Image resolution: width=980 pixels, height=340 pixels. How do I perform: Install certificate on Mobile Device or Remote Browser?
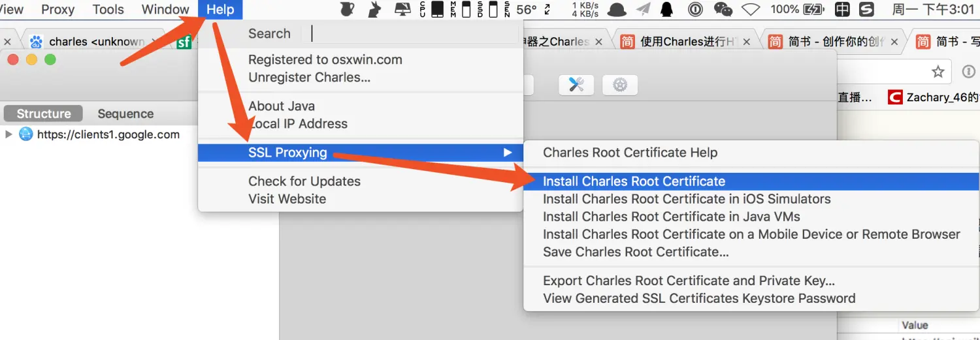(751, 234)
